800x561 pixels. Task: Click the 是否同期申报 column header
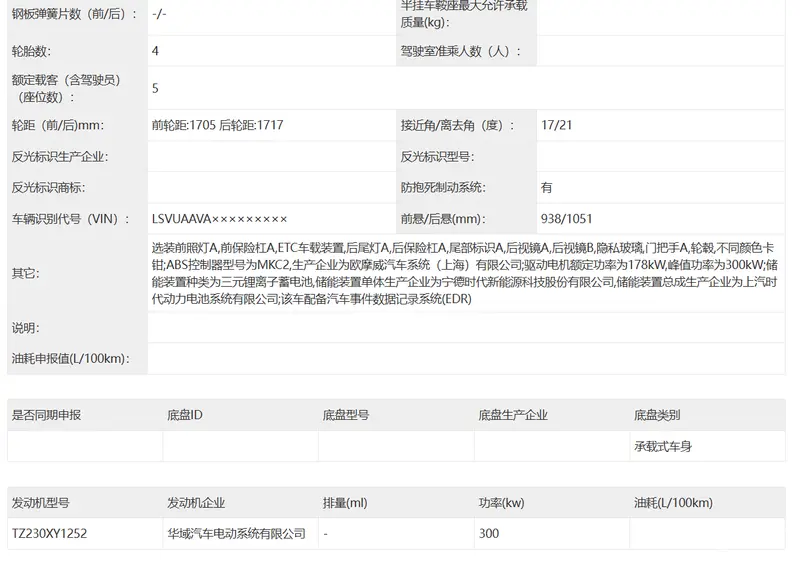click(x=46, y=415)
